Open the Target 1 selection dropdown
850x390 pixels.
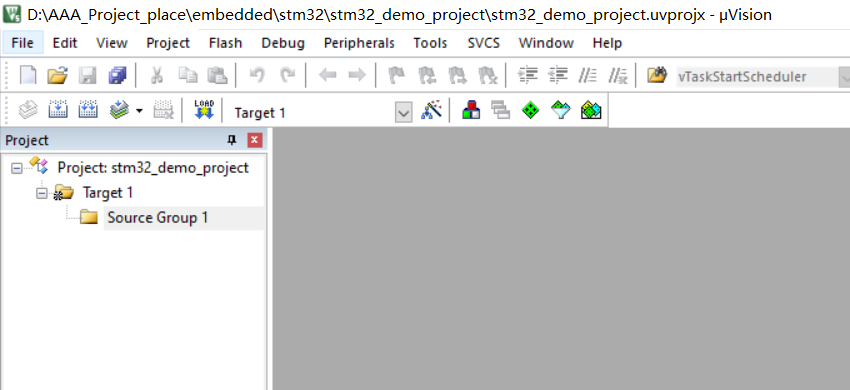(x=403, y=113)
